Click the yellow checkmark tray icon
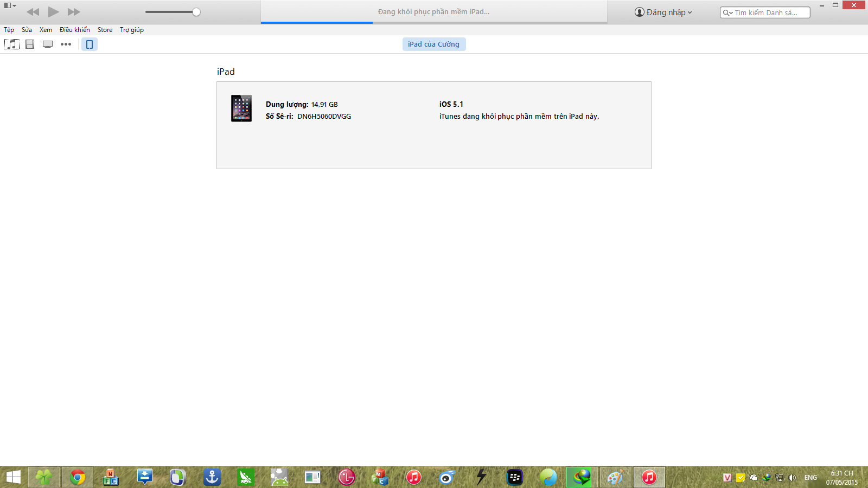This screenshot has width=868, height=488. point(741,478)
